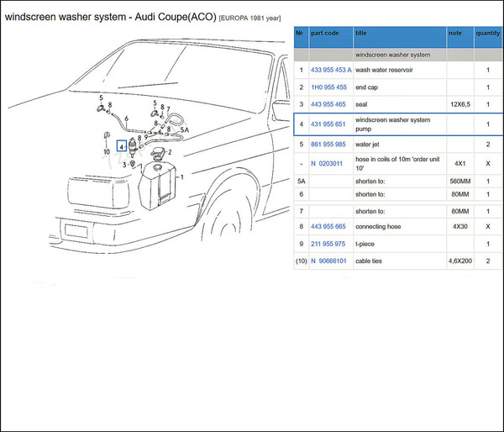This screenshot has width=504, height=432.
Task: Click the 5A hose callout in the diagram
Action: (x=186, y=130)
